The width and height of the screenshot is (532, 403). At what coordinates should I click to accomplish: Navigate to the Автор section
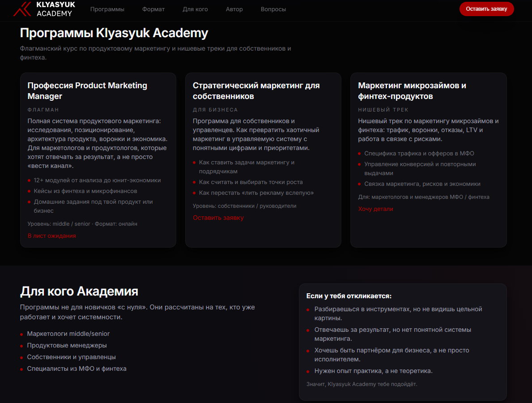point(234,9)
